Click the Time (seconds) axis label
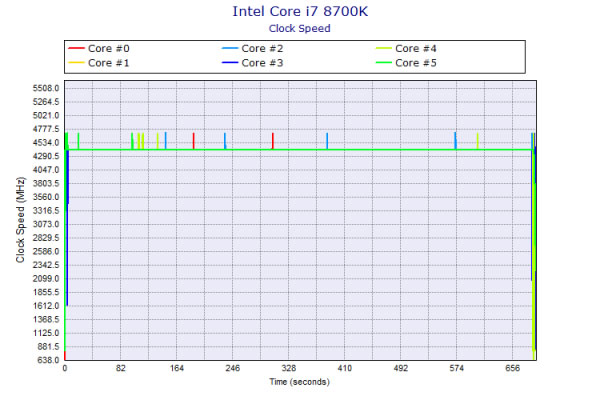Screen dimensions: 600x400 click(x=300, y=382)
